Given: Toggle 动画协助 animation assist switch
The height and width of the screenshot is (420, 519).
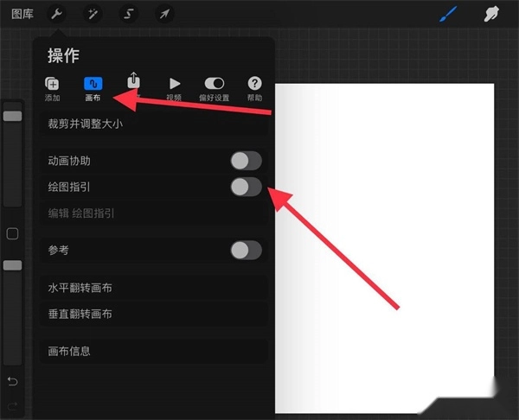Looking at the screenshot, I should click(247, 161).
